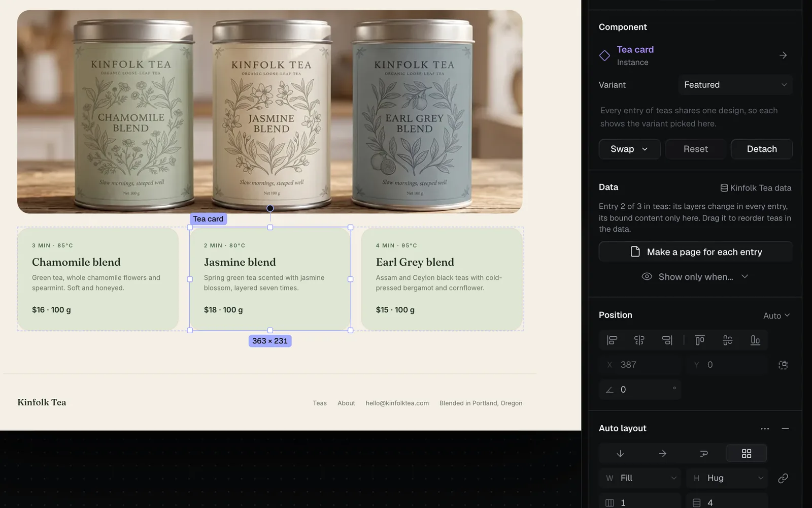This screenshot has height=508, width=812.
Task: Open the Kinfolk Tea data source
Action: tap(756, 188)
